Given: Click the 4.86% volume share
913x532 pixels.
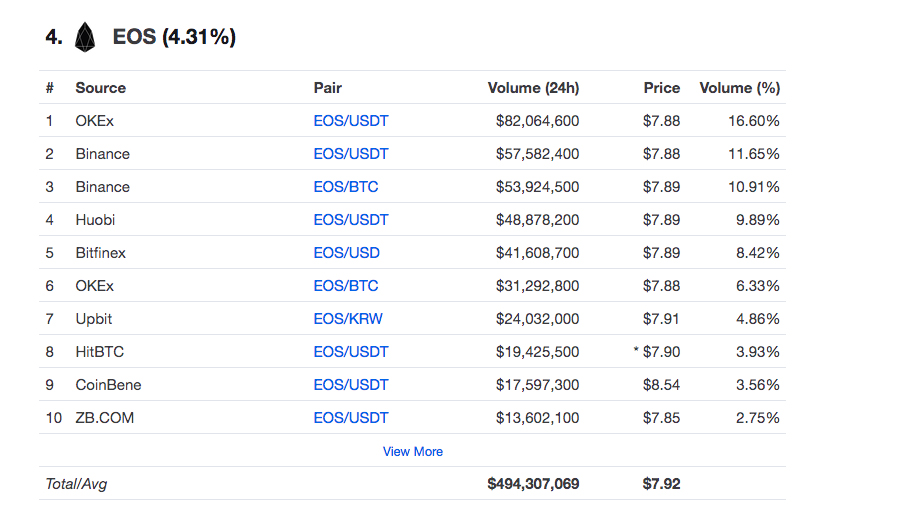Looking at the screenshot, I should click(x=758, y=319).
